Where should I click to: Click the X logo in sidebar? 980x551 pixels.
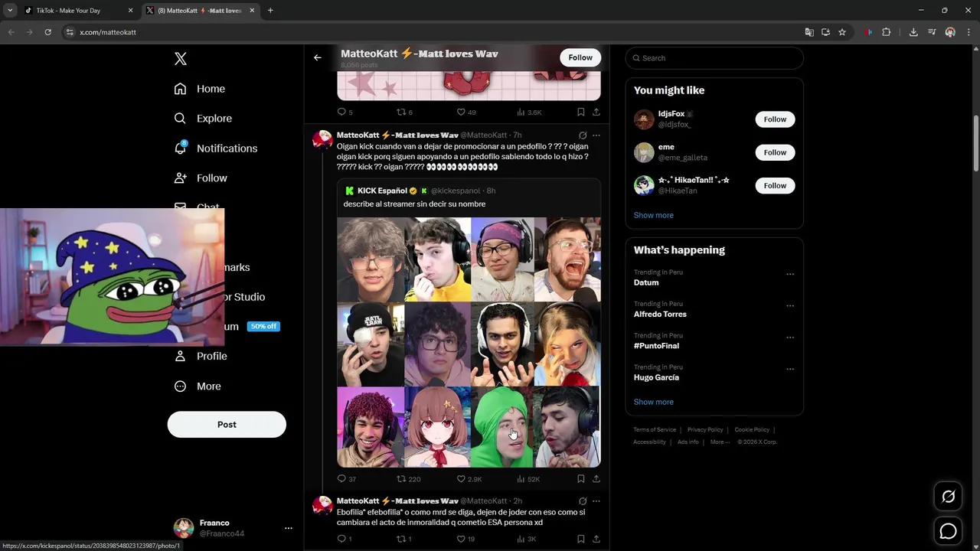point(180,59)
